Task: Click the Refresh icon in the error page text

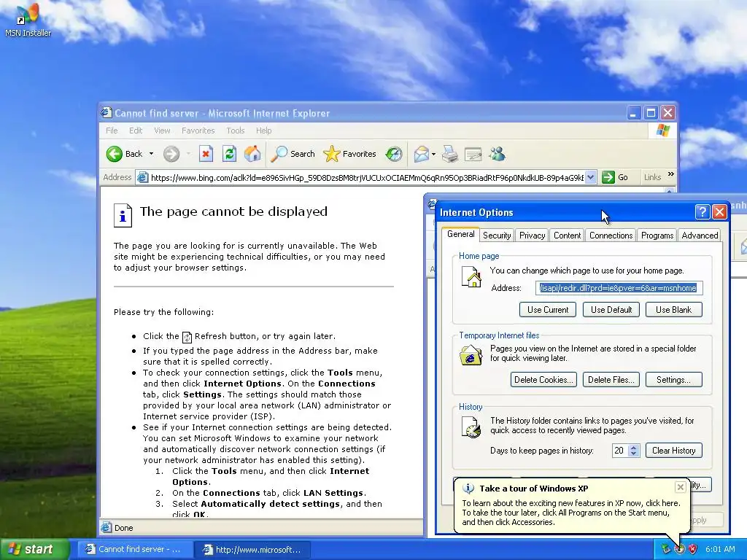Action: [187, 337]
